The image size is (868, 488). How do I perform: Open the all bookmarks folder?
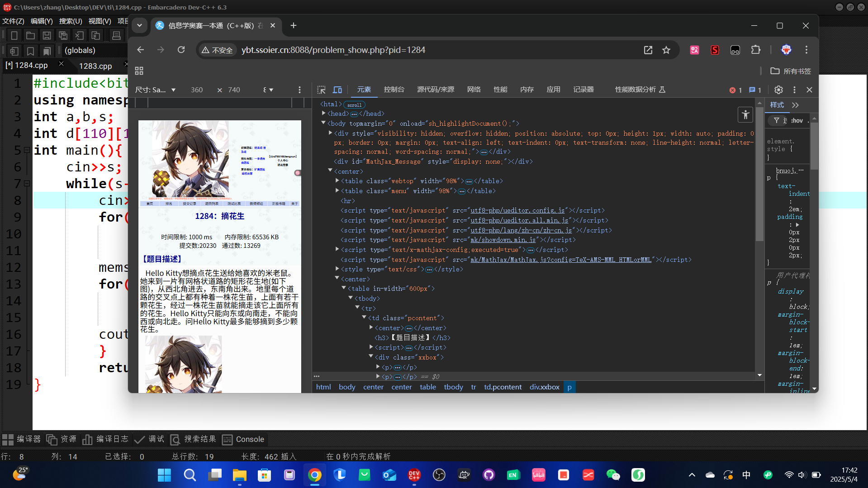791,71
